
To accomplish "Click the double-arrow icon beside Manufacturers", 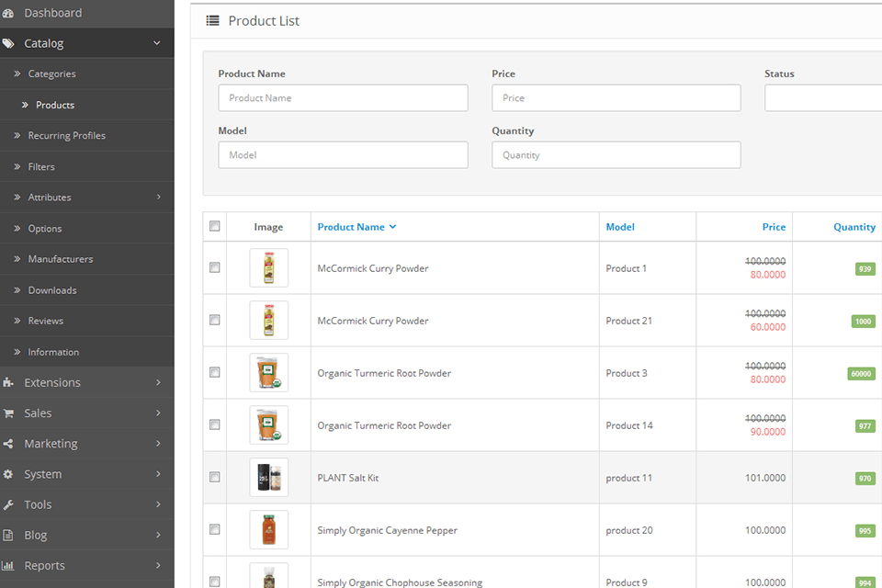I will point(17,259).
